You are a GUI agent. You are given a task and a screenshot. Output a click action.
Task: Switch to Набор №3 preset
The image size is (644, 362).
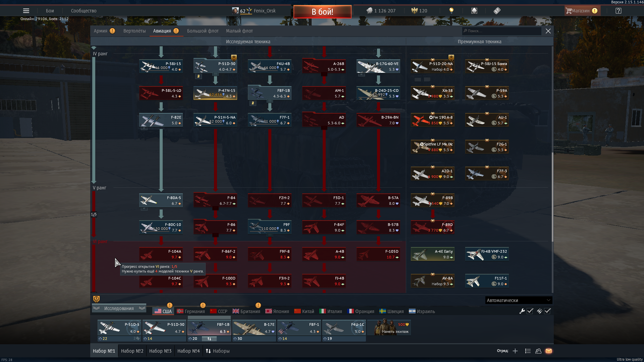[x=160, y=351]
